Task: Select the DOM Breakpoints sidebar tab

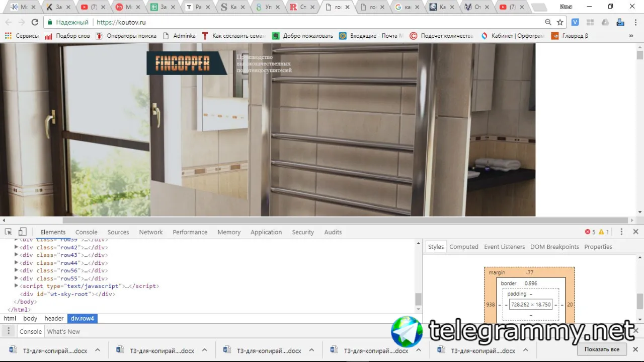Action: [x=554, y=247]
